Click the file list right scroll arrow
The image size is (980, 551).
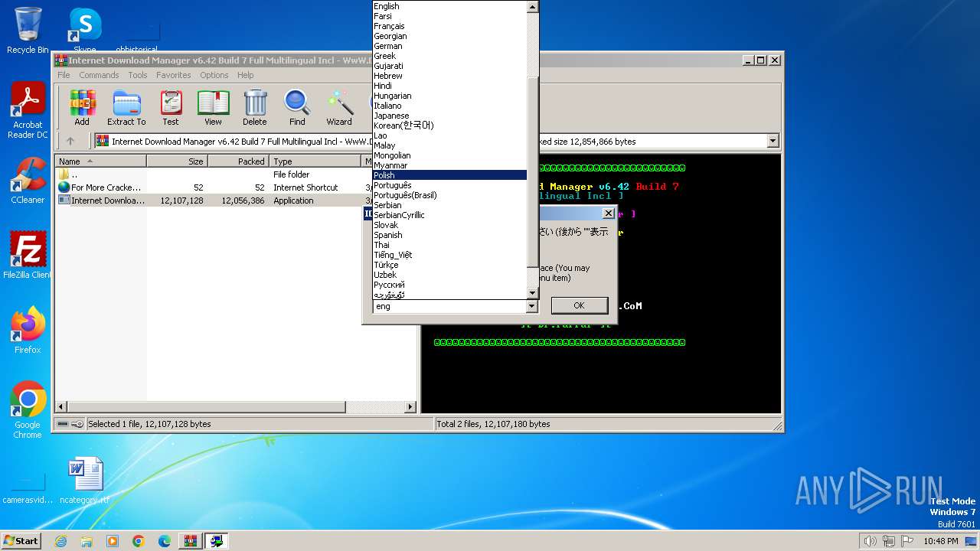410,407
